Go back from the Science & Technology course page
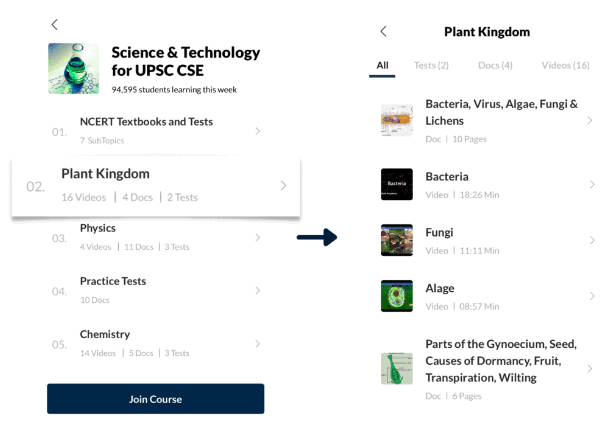The height and width of the screenshot is (426, 613). coord(55,25)
